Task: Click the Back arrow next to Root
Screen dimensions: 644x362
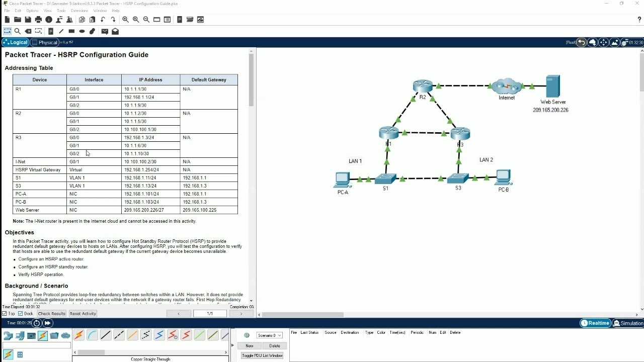Action: click(x=582, y=42)
